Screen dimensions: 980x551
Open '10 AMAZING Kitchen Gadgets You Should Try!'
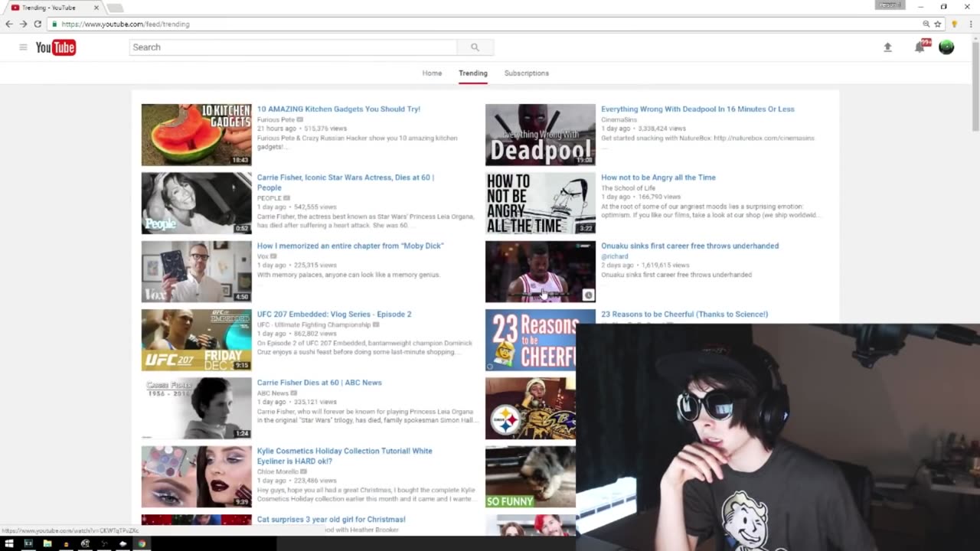(338, 109)
